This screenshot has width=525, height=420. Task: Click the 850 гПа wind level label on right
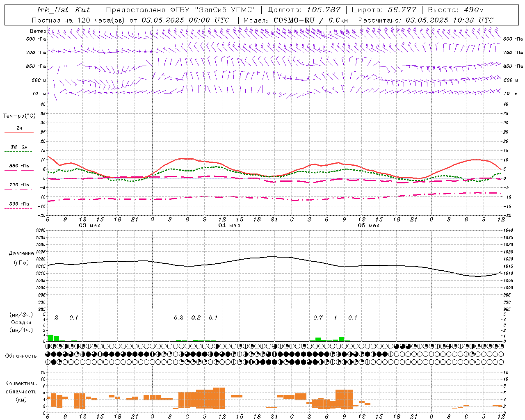click(x=513, y=66)
